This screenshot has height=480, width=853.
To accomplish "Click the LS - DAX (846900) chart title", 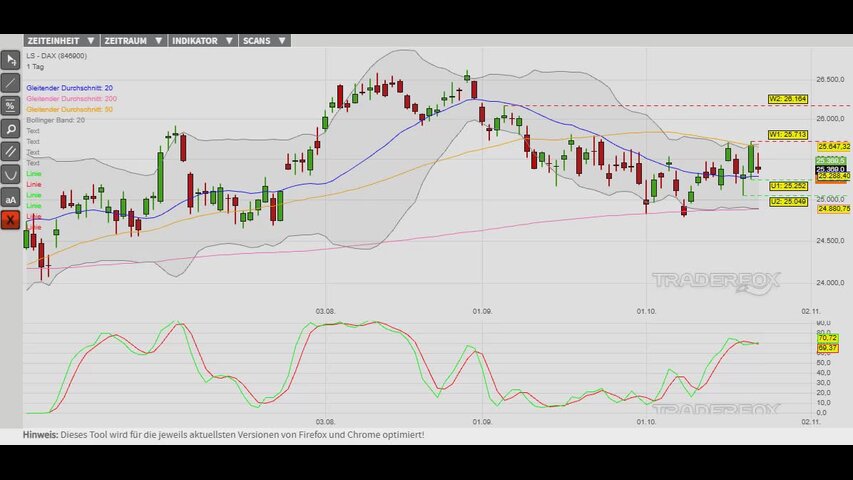I will pos(57,56).
